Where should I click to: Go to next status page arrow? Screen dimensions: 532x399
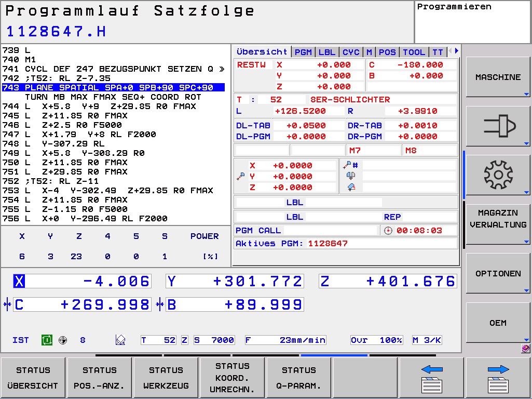(498, 378)
